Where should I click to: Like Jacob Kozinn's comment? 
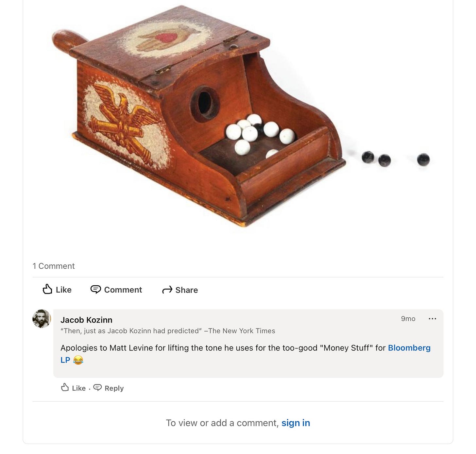tap(74, 388)
